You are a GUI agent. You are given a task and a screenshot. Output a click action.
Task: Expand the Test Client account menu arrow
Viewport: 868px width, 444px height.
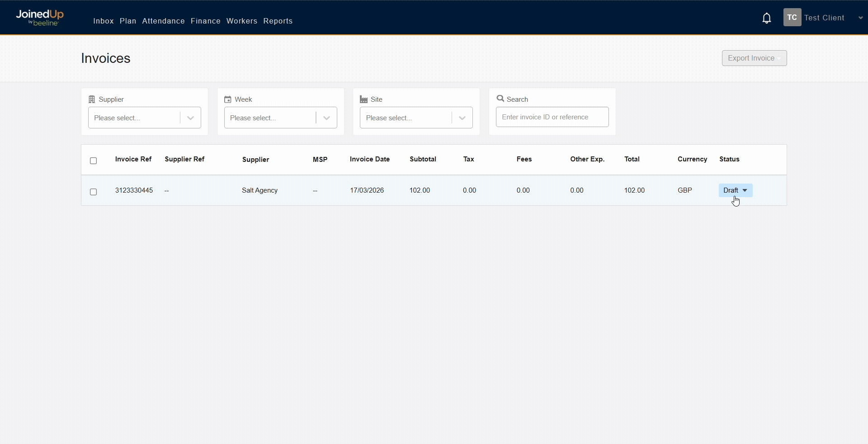point(860,18)
